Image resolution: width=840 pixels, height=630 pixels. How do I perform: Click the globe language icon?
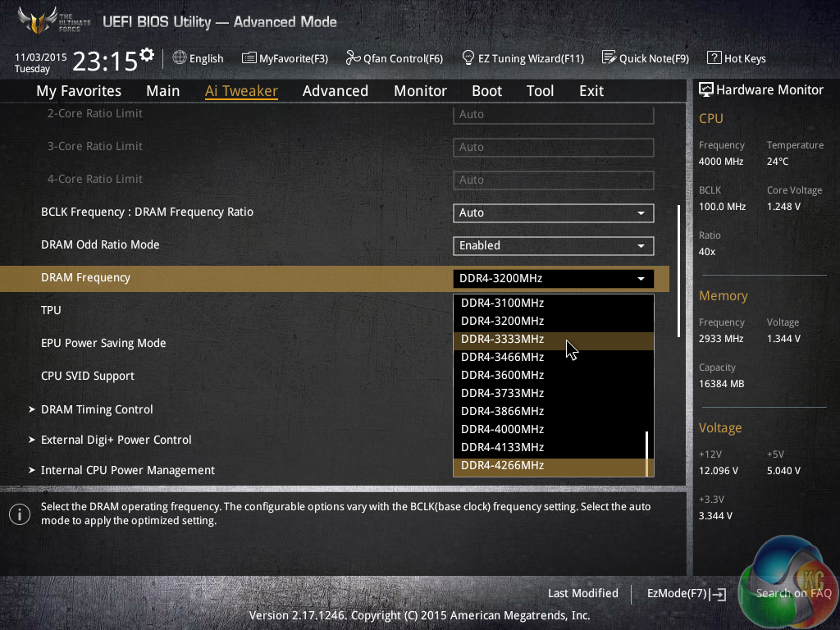coord(180,58)
